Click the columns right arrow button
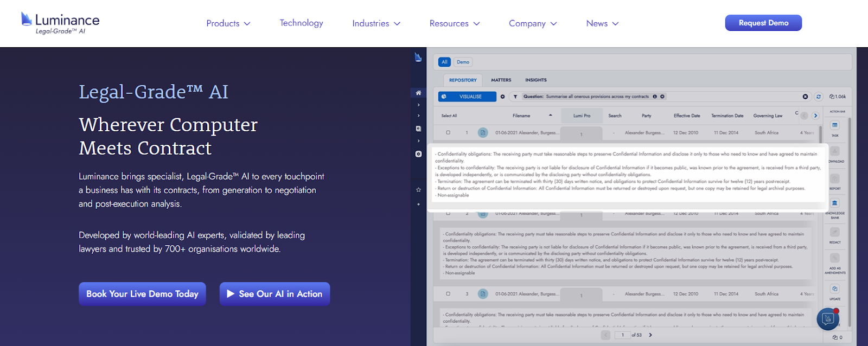The image size is (868, 346). pos(815,116)
